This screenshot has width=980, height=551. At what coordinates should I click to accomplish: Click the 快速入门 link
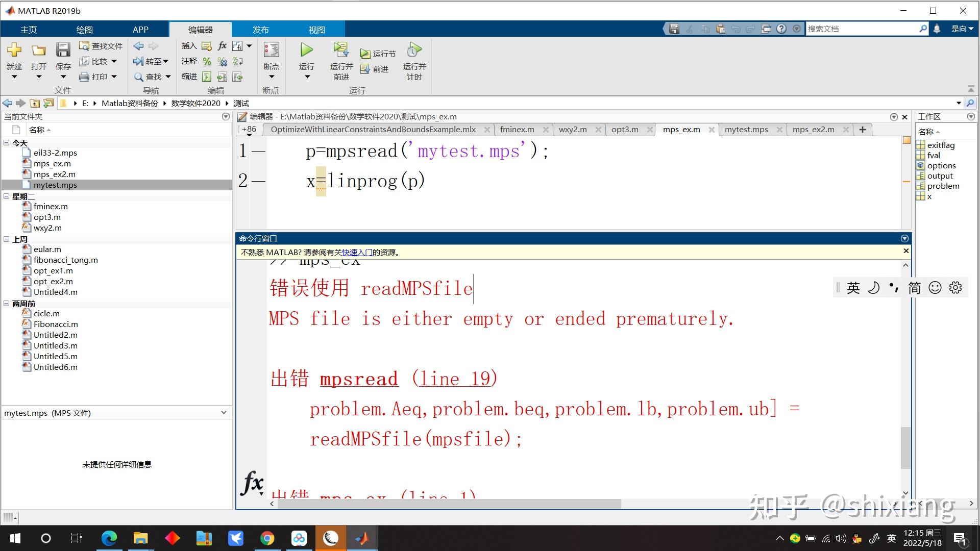tap(357, 252)
